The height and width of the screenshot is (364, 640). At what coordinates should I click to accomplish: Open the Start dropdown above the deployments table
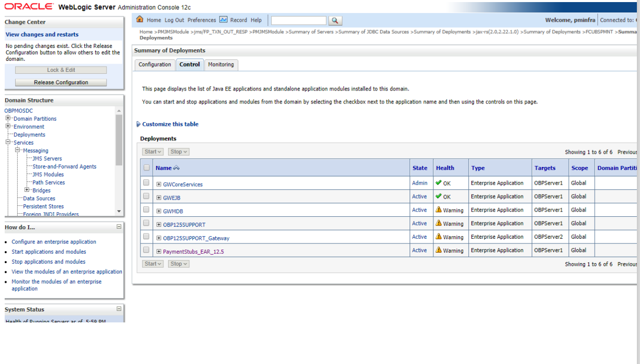coord(152,151)
